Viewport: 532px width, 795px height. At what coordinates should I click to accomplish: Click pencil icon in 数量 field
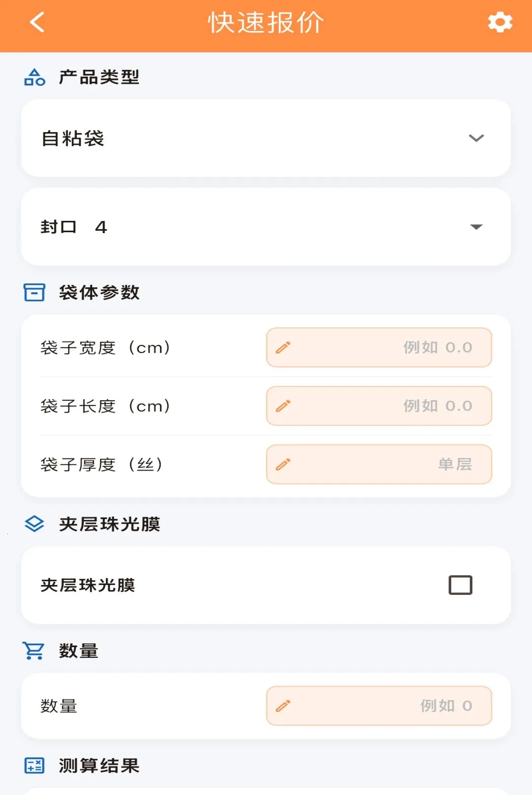click(283, 706)
